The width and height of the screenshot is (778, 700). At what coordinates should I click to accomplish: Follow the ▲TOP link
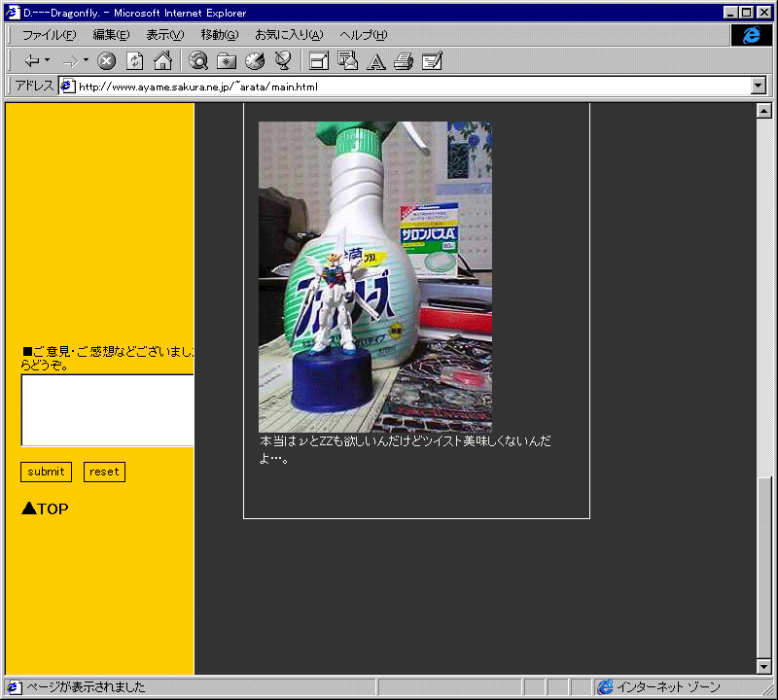45,509
